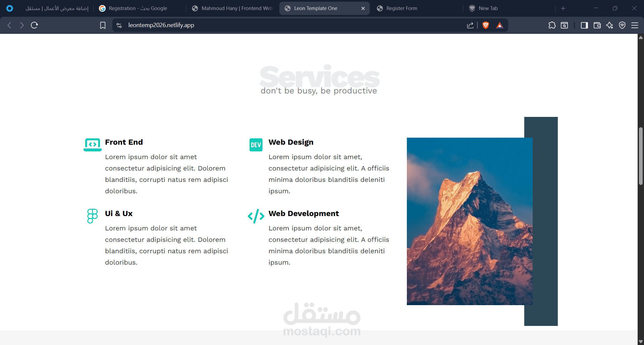This screenshot has width=644, height=345.
Task: Close the Leon Template One tab
Action: point(363,8)
